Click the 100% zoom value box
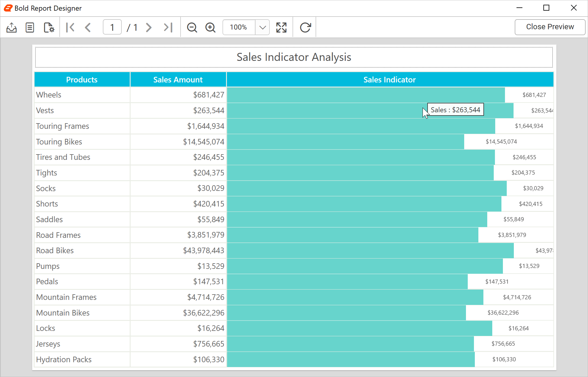 [239, 27]
